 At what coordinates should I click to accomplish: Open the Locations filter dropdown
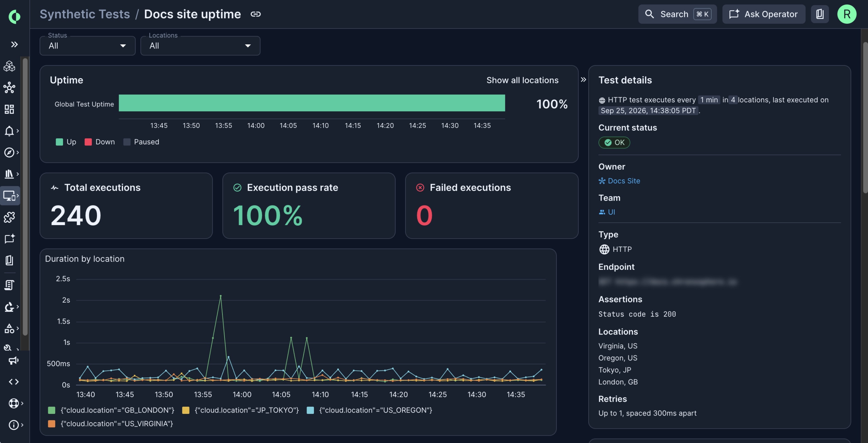(200, 45)
